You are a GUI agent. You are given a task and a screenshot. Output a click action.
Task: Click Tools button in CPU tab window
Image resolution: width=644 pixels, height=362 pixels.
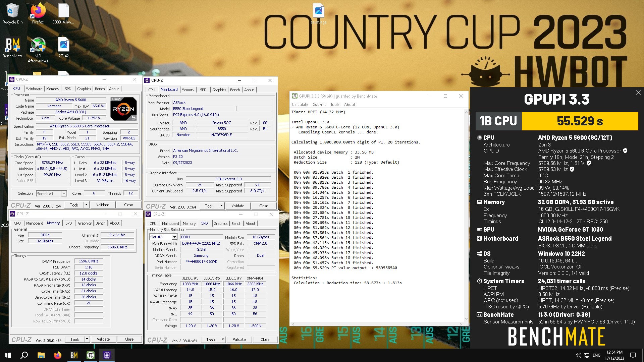click(x=74, y=205)
